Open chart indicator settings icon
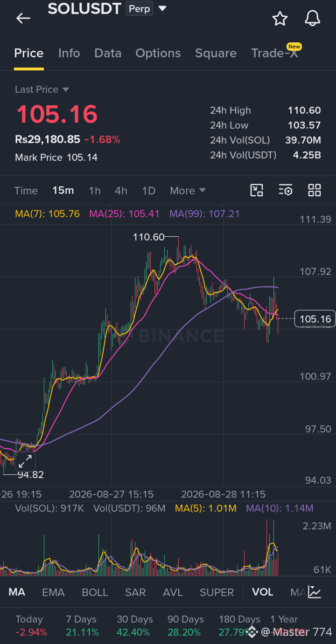Image resolution: width=336 pixels, height=644 pixels. 285,190
